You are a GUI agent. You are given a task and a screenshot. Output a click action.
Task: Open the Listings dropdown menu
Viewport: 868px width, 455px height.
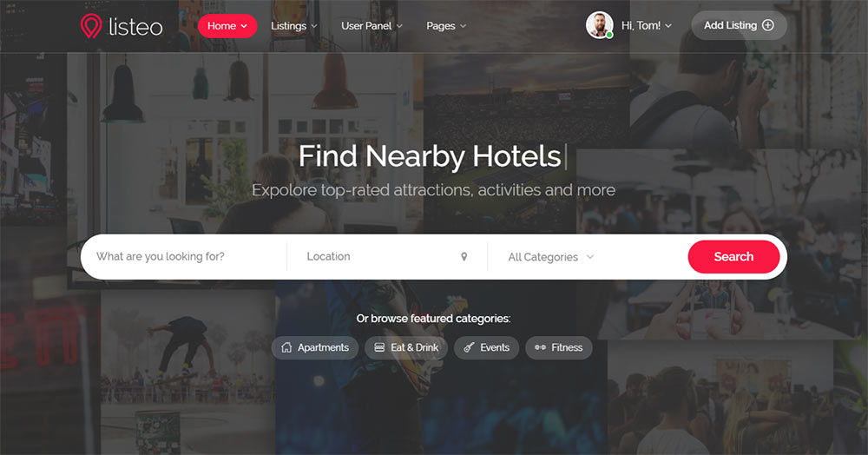294,26
